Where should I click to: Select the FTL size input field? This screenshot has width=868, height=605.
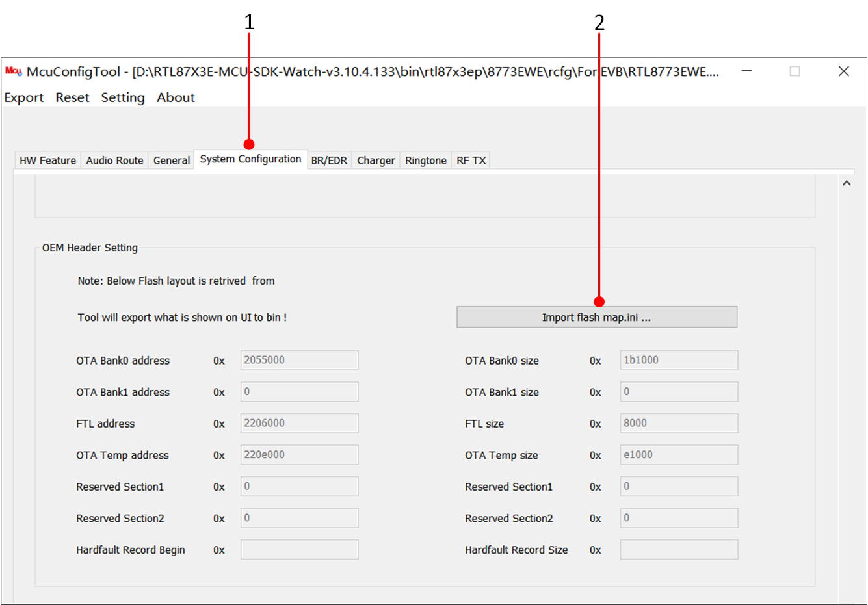point(678,423)
